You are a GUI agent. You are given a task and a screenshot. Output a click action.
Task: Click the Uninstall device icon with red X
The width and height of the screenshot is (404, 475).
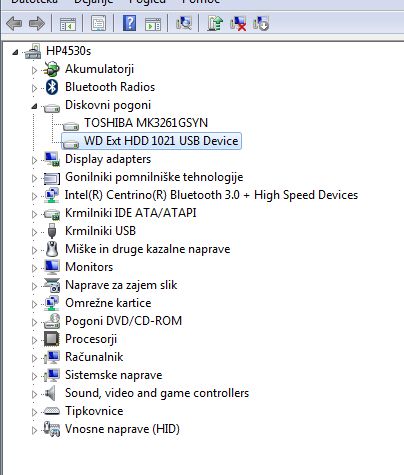coord(238,24)
